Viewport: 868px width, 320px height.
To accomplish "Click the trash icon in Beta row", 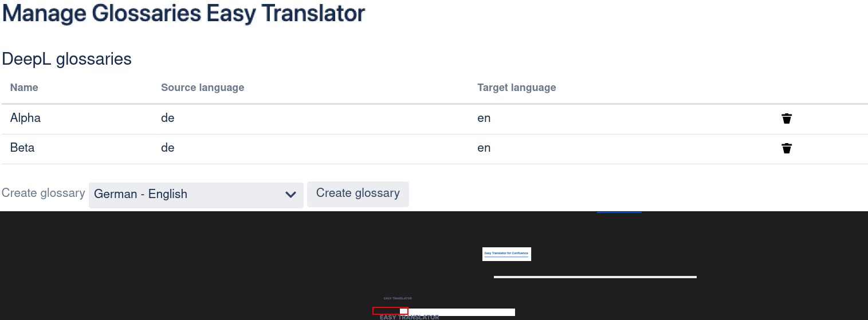I will click(787, 148).
